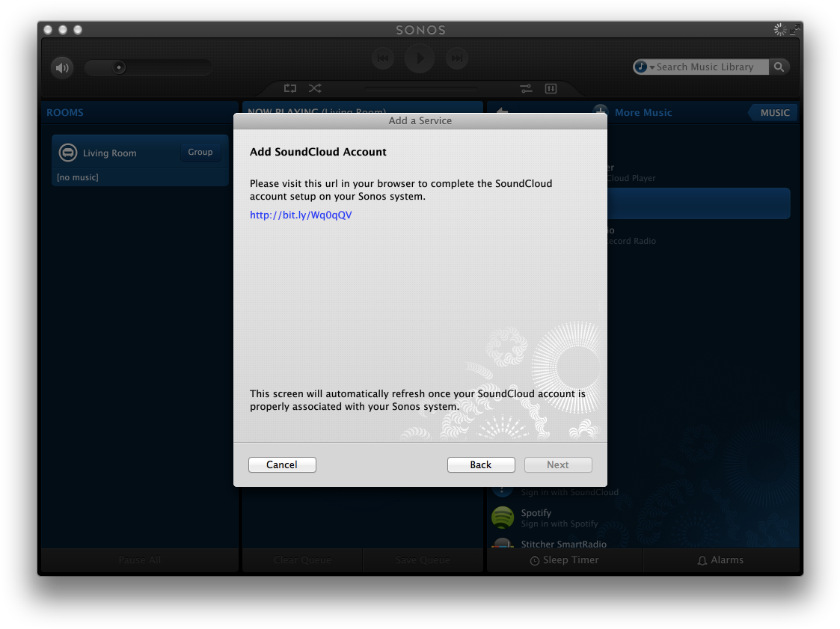The height and width of the screenshot is (629, 840).
Task: Skip to the previous track
Action: click(x=383, y=58)
